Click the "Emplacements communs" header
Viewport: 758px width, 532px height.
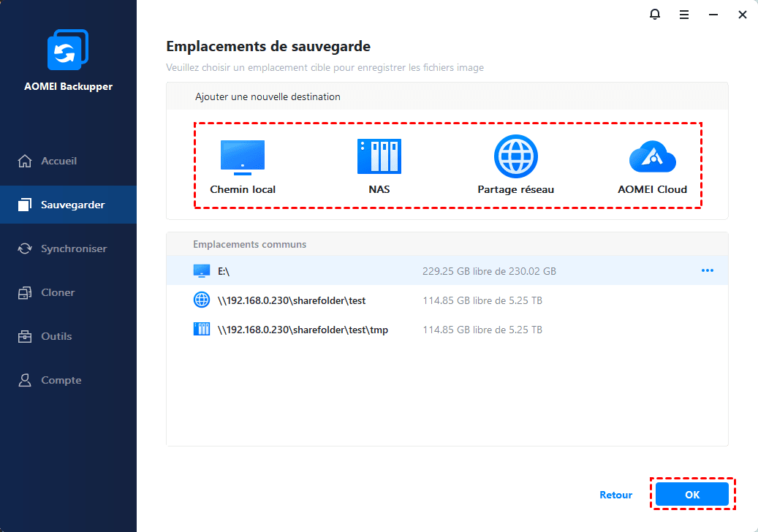pyautogui.click(x=249, y=245)
